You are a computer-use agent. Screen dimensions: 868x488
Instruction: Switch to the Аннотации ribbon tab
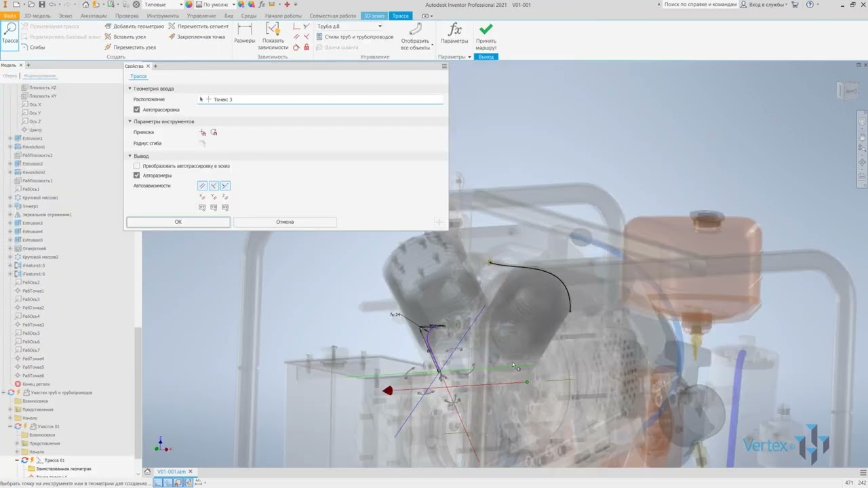point(93,15)
